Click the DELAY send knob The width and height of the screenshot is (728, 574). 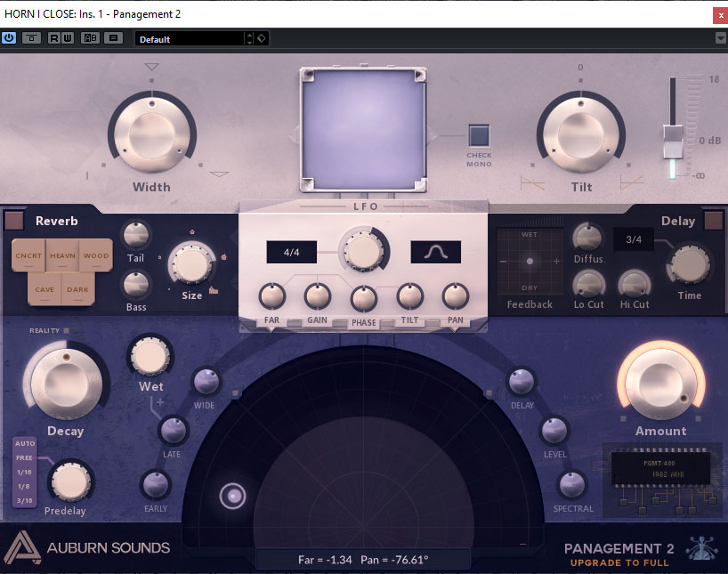(522, 381)
